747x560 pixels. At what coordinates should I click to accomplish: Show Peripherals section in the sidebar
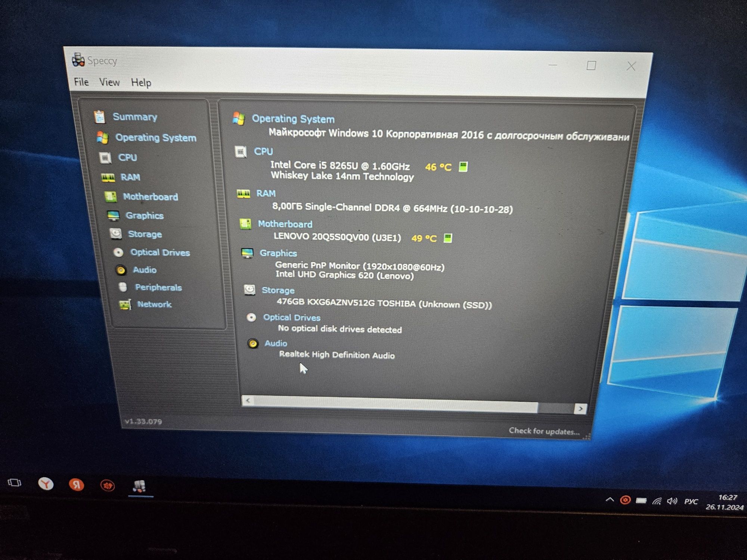(158, 287)
